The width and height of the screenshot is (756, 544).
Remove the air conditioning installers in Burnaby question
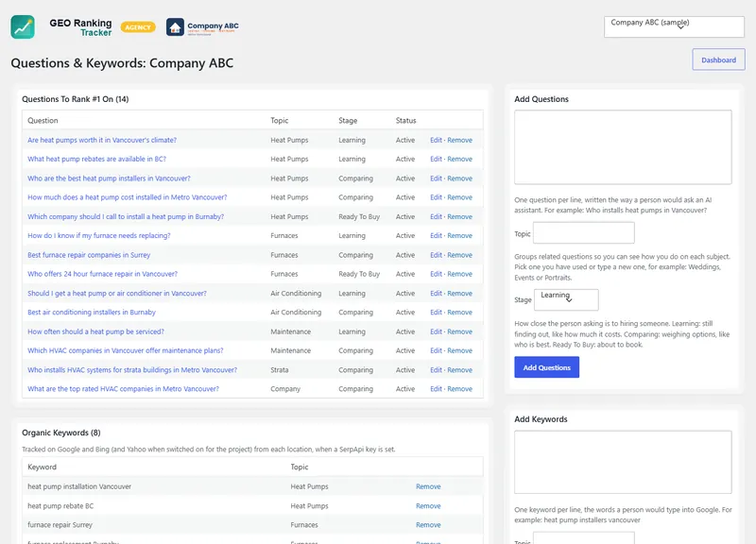coord(459,313)
